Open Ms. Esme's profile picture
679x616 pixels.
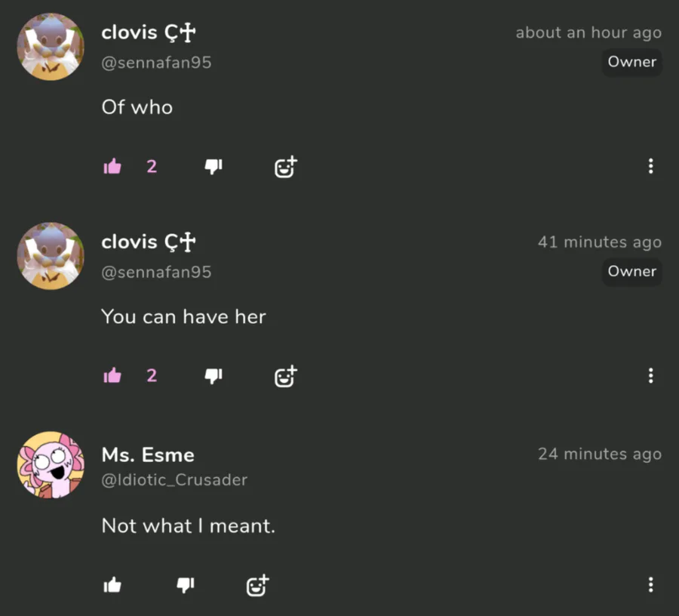[x=51, y=465]
